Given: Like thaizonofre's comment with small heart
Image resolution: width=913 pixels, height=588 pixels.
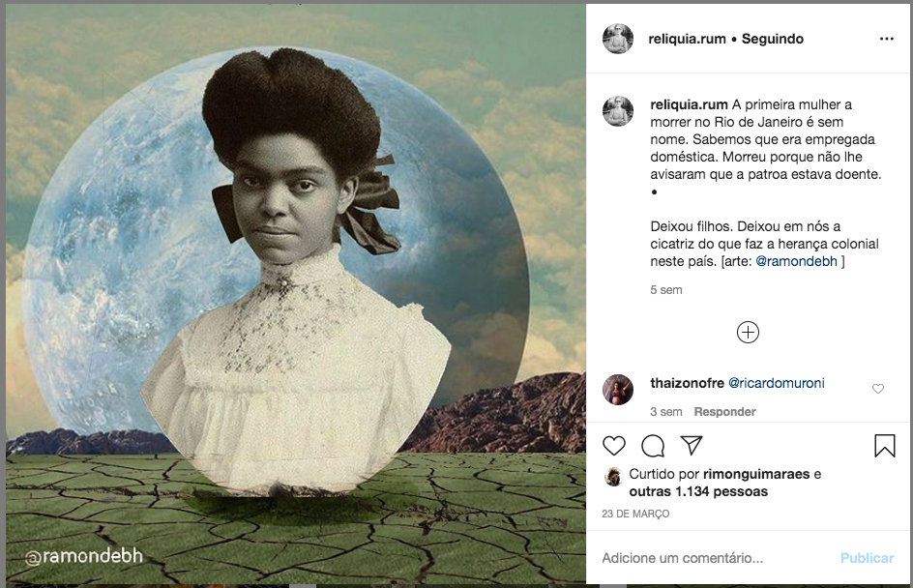Looking at the screenshot, I should coord(878,389).
